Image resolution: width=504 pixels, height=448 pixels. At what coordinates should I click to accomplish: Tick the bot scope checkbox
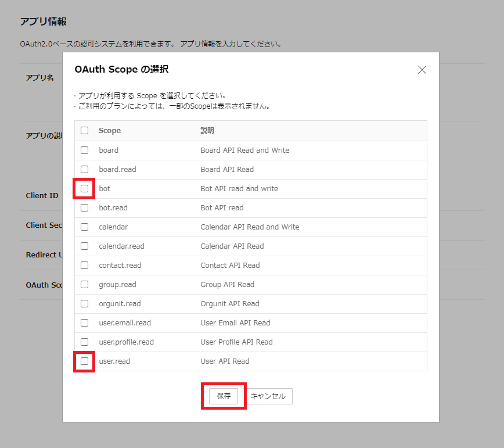(85, 188)
